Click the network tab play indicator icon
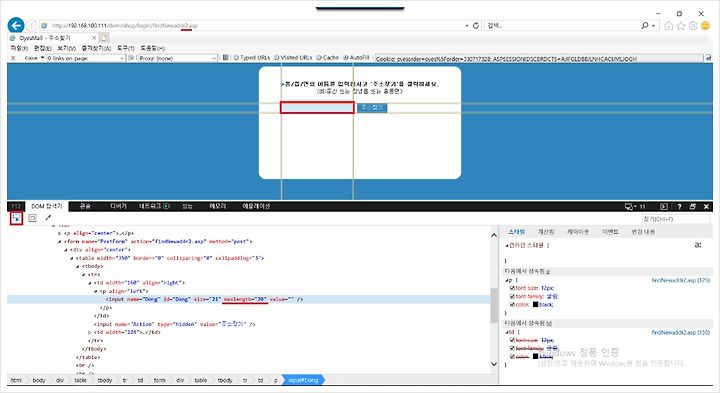Screen dimensions: 720x393 click(x=166, y=206)
